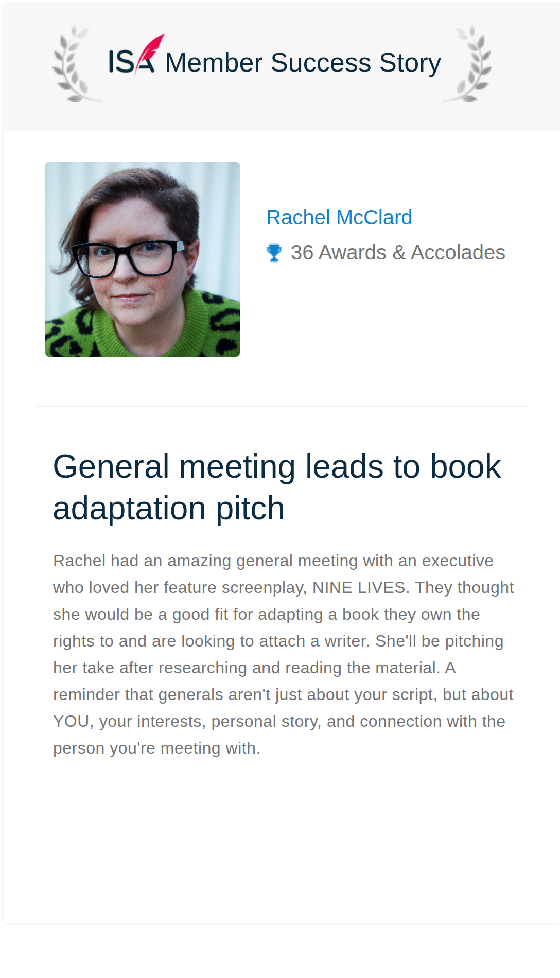Viewport: 560px width, 978px height.
Task: Click Rachel McClard's profile photo
Action: click(x=143, y=259)
